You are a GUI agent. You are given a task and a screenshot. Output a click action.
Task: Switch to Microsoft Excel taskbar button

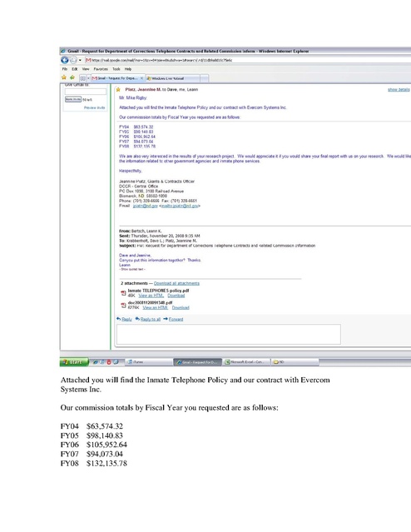pos(246,362)
